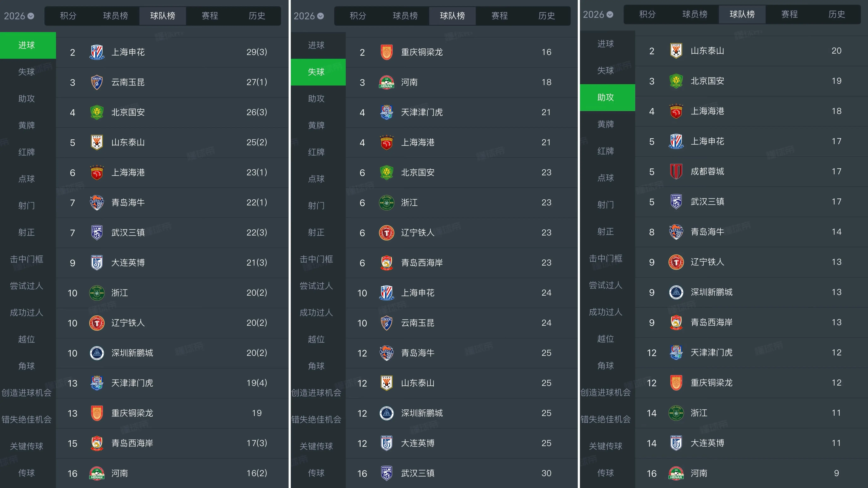Click 山东泰山 crest in assists list
Screen dimensions: 868x488
(x=676, y=51)
